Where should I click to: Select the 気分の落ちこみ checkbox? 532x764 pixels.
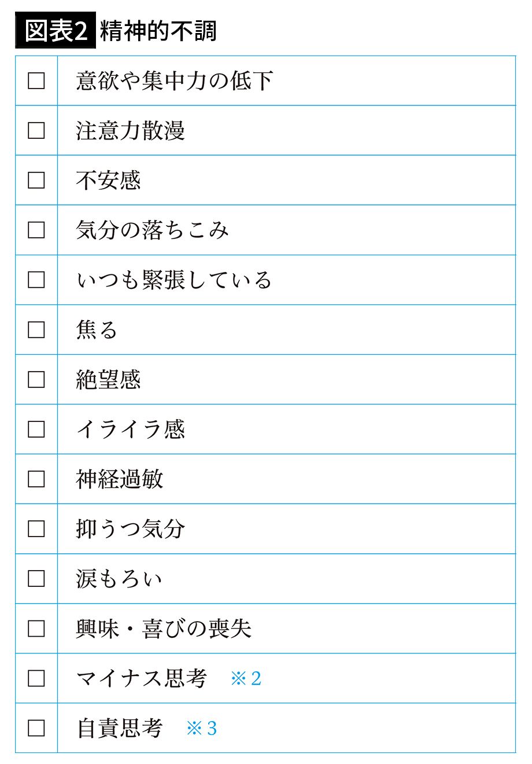[x=36, y=230]
